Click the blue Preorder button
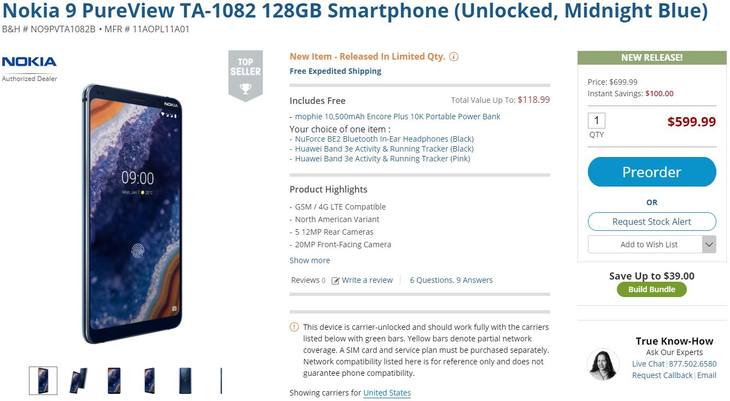 tap(652, 172)
